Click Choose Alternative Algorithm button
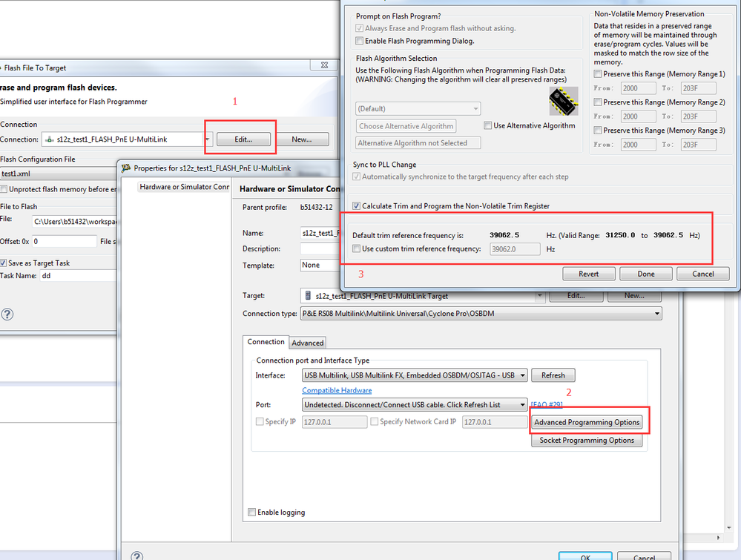 [406, 126]
